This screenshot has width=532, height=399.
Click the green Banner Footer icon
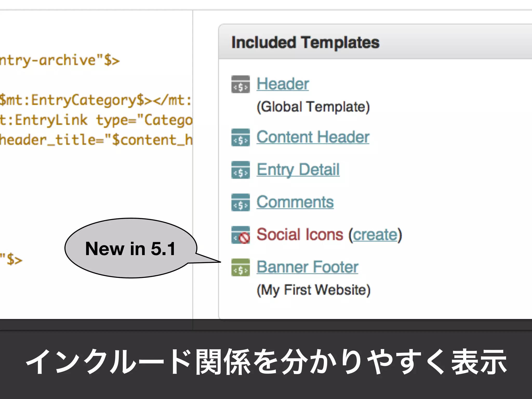[241, 267]
